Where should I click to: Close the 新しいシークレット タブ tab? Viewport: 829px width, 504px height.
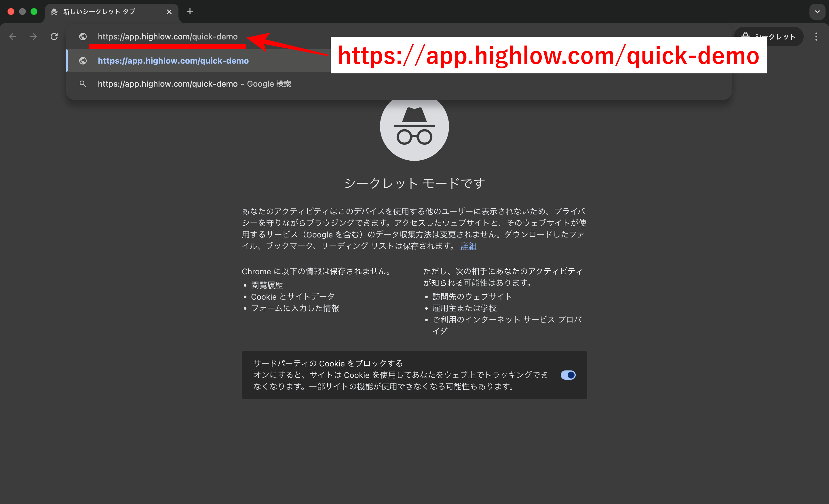[169, 12]
